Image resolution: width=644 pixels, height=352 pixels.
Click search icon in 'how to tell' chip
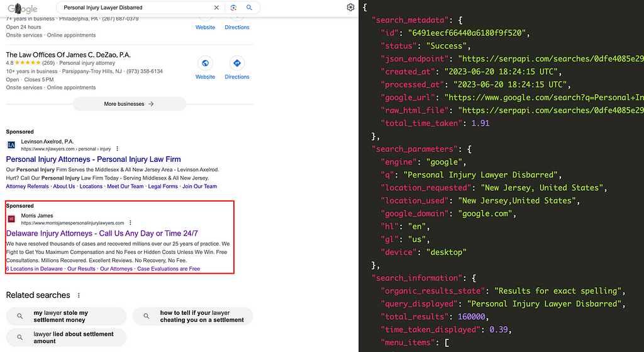pos(146,316)
